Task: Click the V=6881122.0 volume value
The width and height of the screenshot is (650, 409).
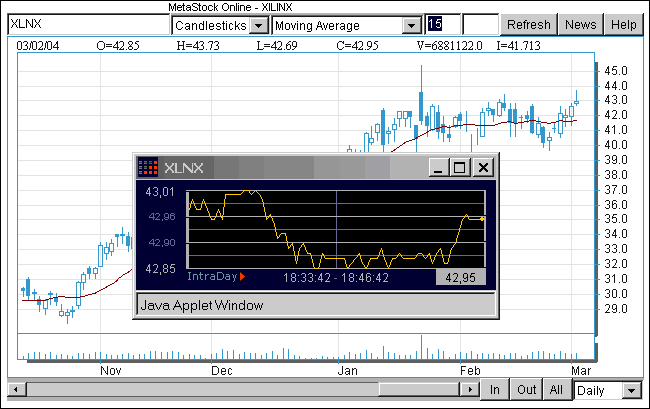Action: (x=450, y=46)
